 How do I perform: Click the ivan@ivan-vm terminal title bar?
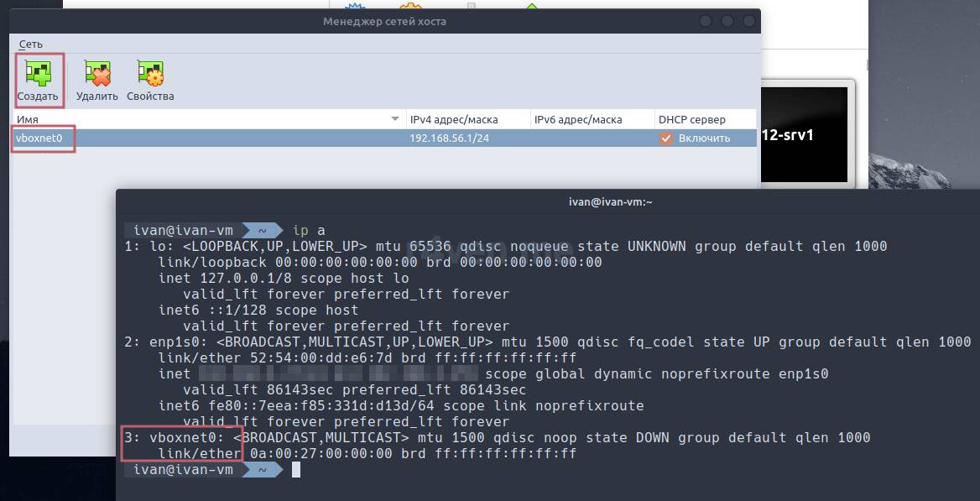pos(545,201)
